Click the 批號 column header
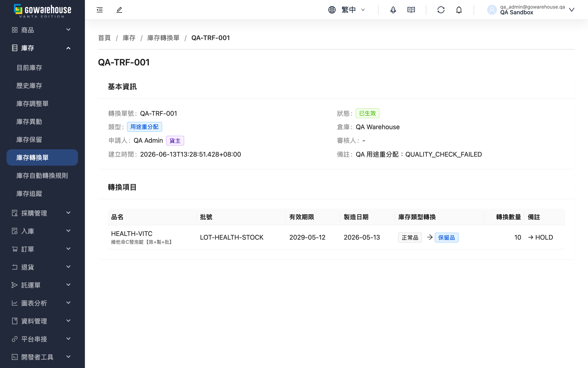The height and width of the screenshot is (368, 588). click(241, 217)
